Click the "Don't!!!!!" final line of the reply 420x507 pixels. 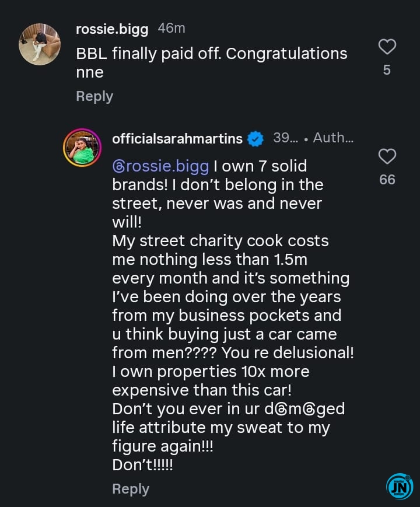[142, 465]
